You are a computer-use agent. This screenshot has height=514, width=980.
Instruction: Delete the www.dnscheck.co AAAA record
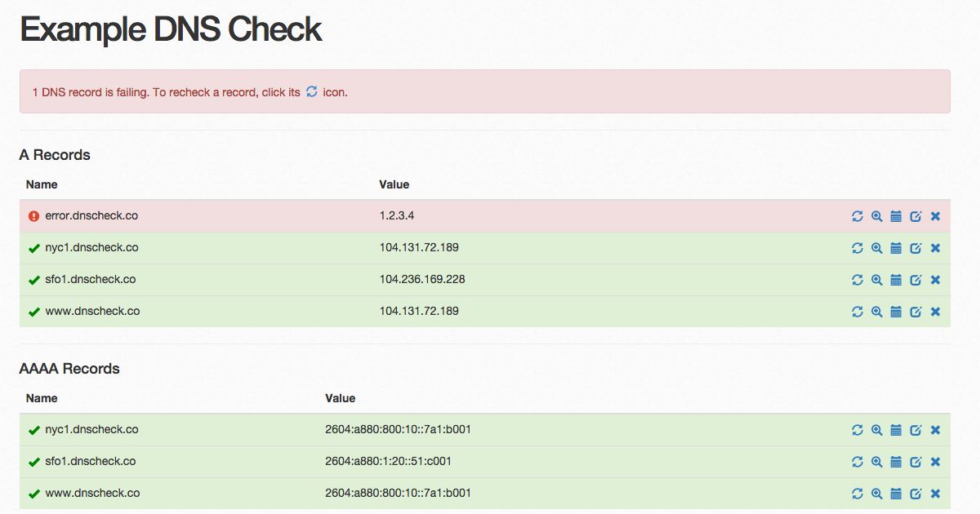coord(935,494)
